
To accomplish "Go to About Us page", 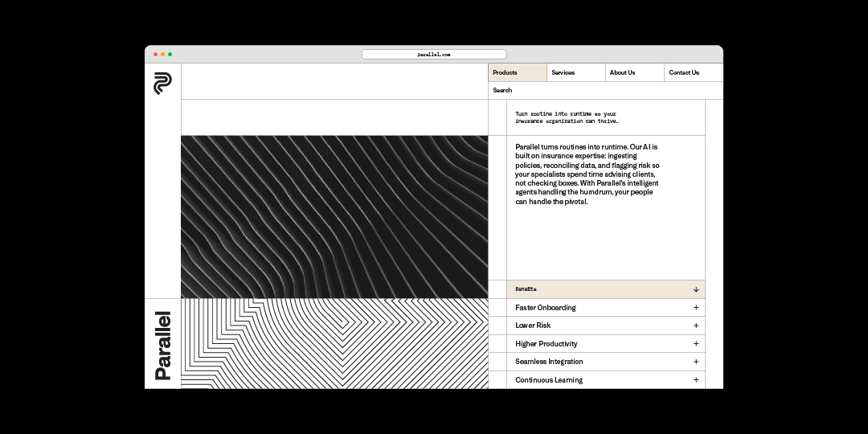I will tap(635, 72).
